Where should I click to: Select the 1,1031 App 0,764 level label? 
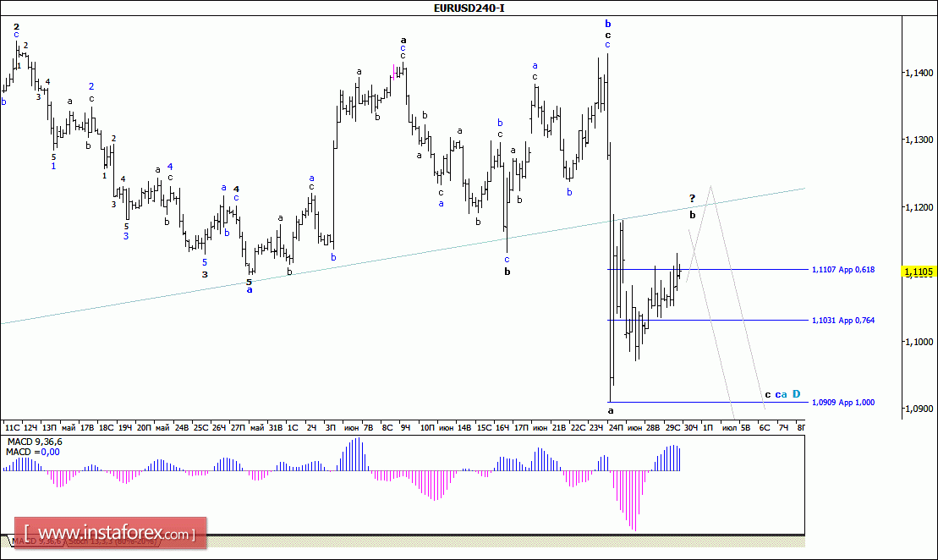click(843, 321)
